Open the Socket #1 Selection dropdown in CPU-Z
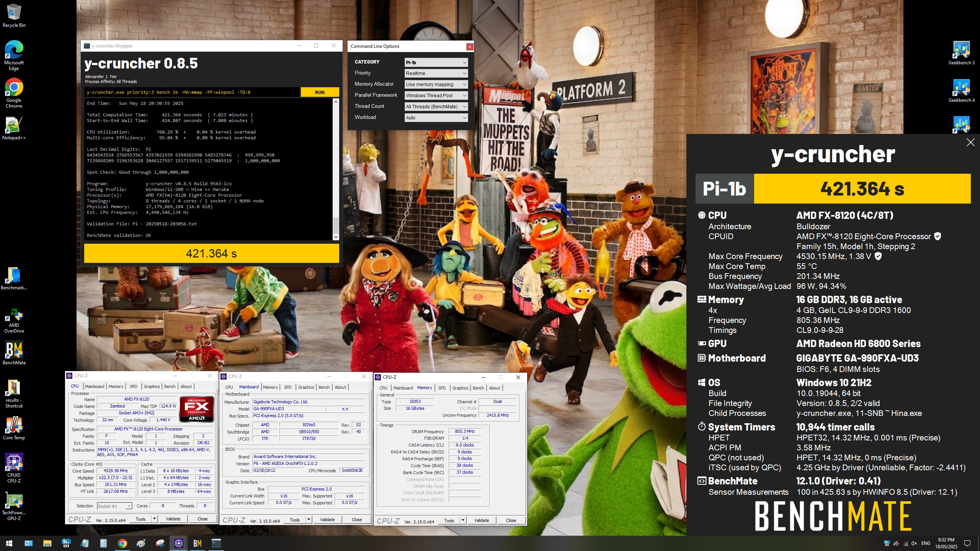The width and height of the screenshot is (980, 551). (114, 506)
